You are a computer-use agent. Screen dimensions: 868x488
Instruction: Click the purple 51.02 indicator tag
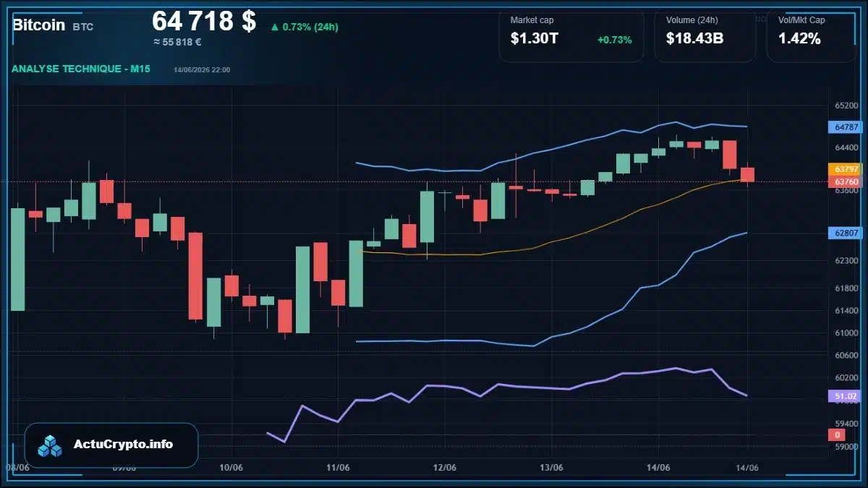pos(846,396)
